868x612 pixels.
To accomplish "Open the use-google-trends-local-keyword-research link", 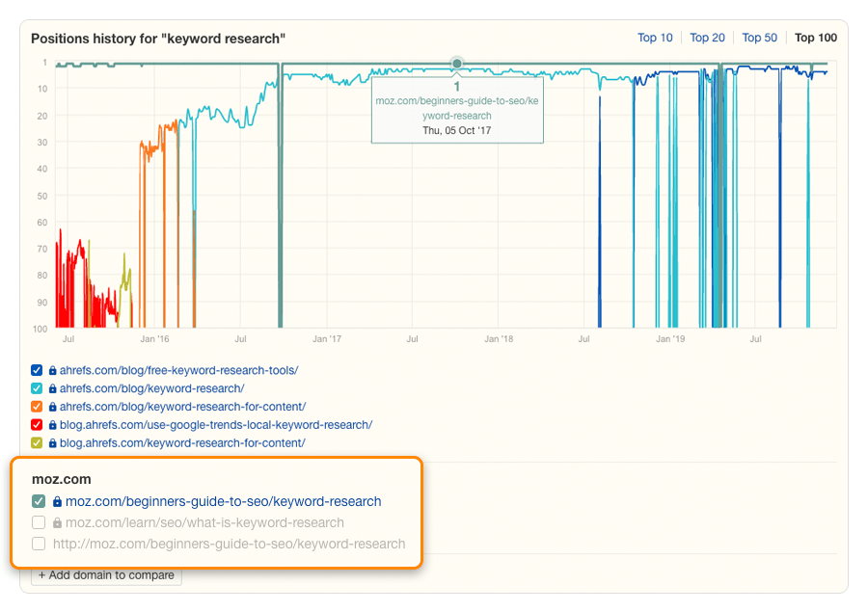I will 216,425.
